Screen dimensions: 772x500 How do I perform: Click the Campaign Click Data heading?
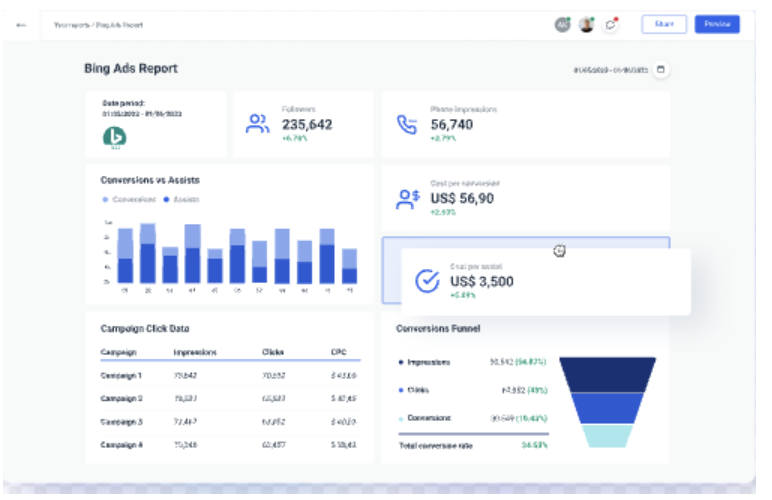point(145,328)
